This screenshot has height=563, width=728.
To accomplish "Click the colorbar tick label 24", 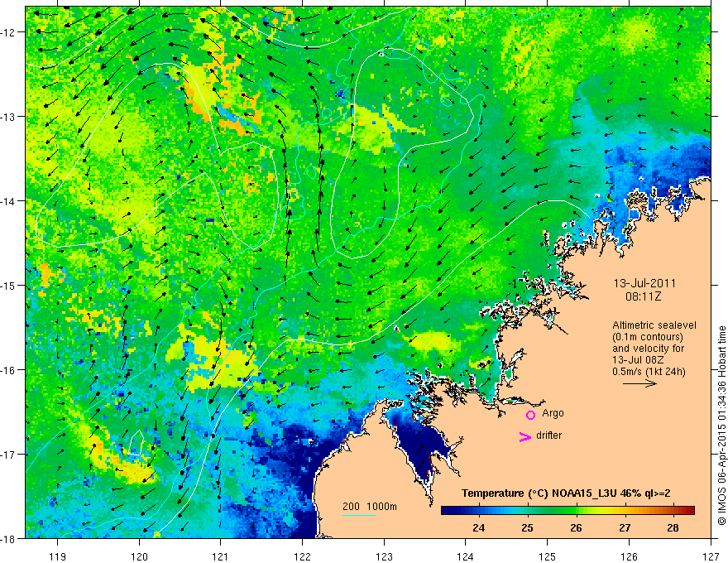I will point(479,527).
